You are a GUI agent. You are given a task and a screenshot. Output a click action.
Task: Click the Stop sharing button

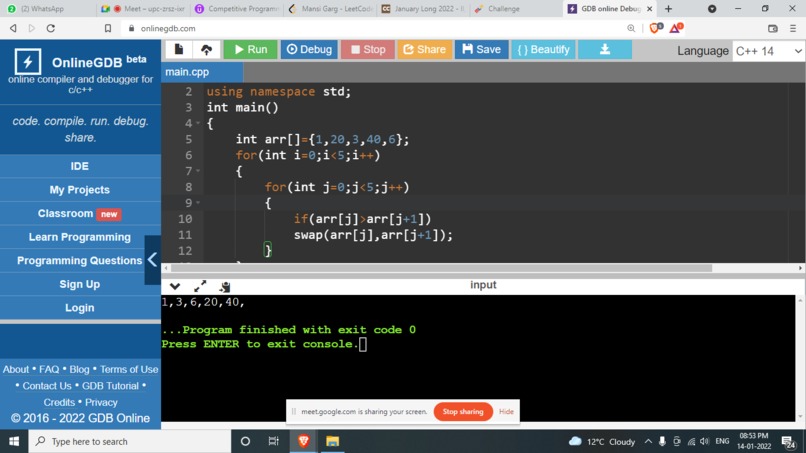[x=463, y=411]
